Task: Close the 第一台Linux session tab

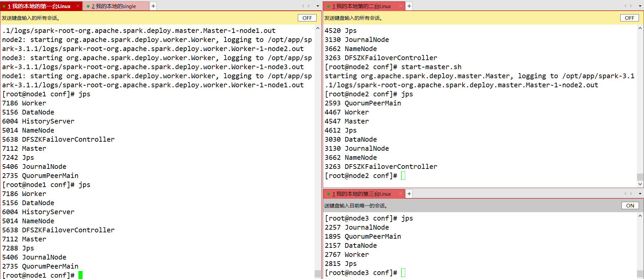Action: pos(78,6)
